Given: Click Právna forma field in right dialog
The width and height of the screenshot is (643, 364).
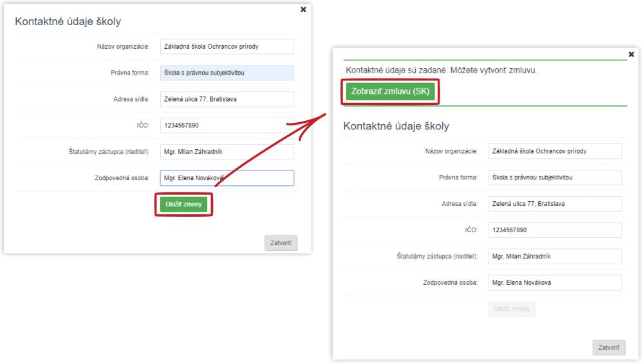Looking at the screenshot, I should (x=555, y=177).
